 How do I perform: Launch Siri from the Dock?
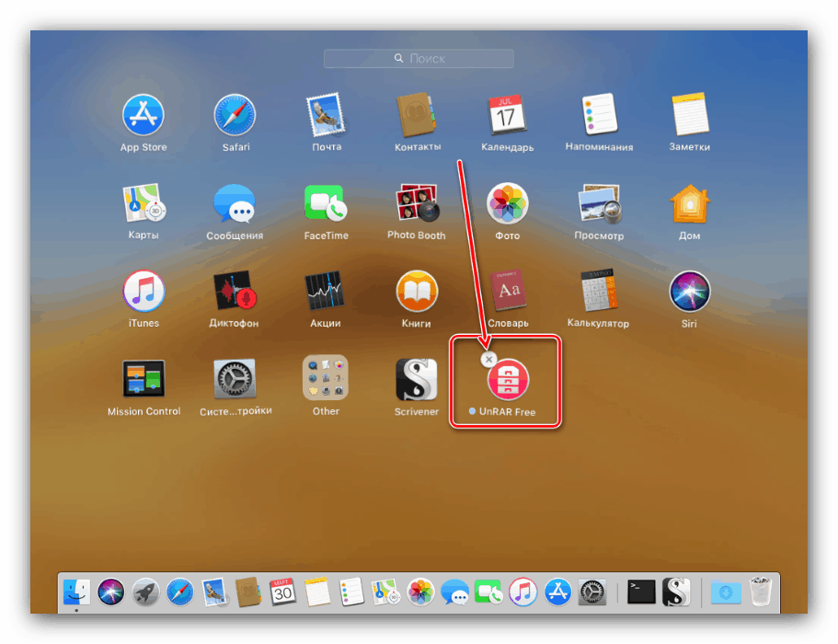click(111, 592)
